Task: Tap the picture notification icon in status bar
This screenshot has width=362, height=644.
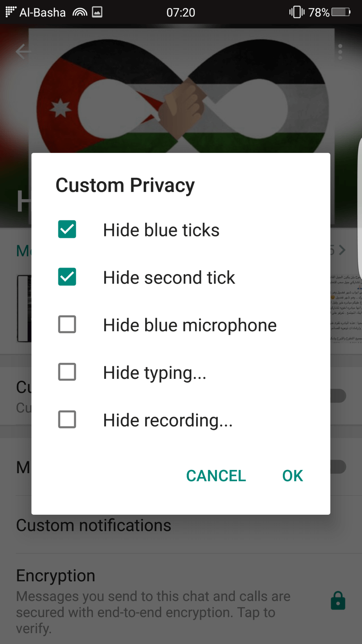Action: (x=97, y=12)
